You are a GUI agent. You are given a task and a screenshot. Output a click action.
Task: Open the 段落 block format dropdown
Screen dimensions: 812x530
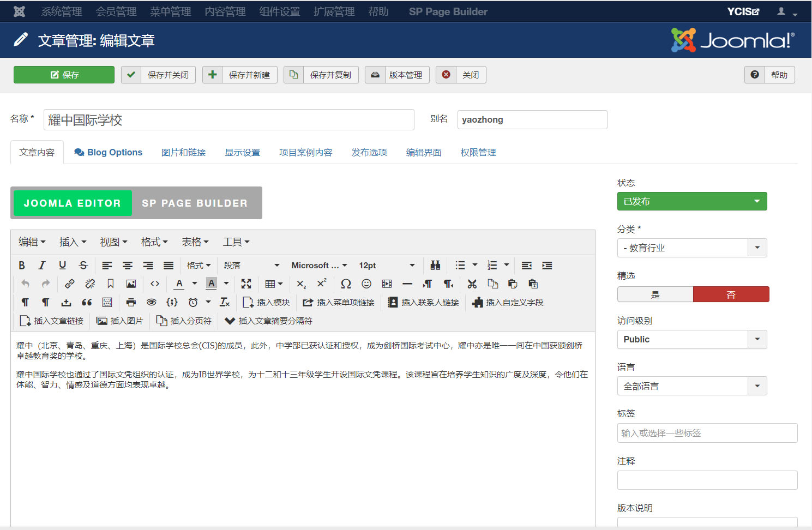tap(251, 266)
